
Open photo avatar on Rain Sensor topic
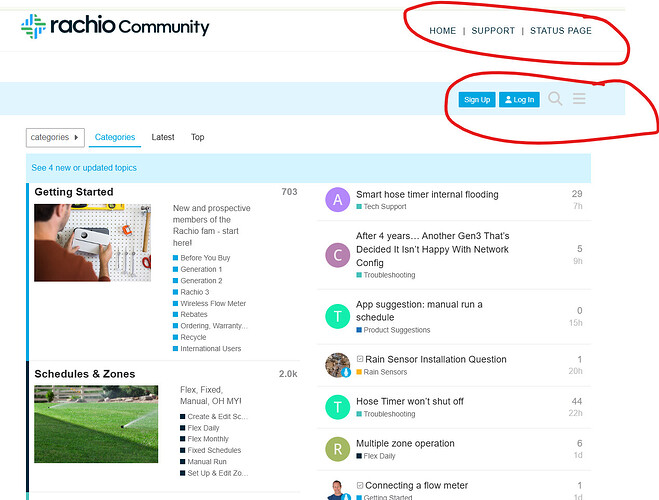pos(337,365)
